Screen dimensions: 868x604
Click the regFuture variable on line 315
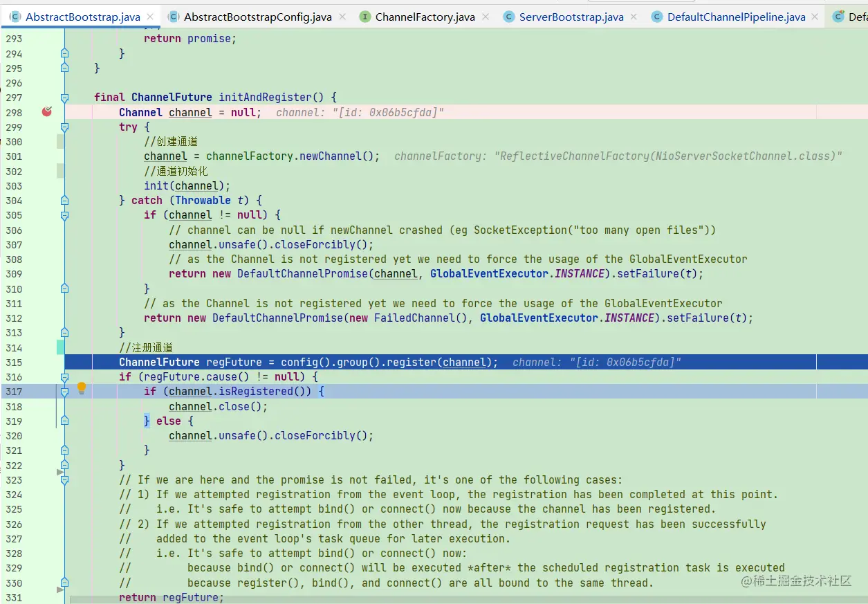[234, 363]
